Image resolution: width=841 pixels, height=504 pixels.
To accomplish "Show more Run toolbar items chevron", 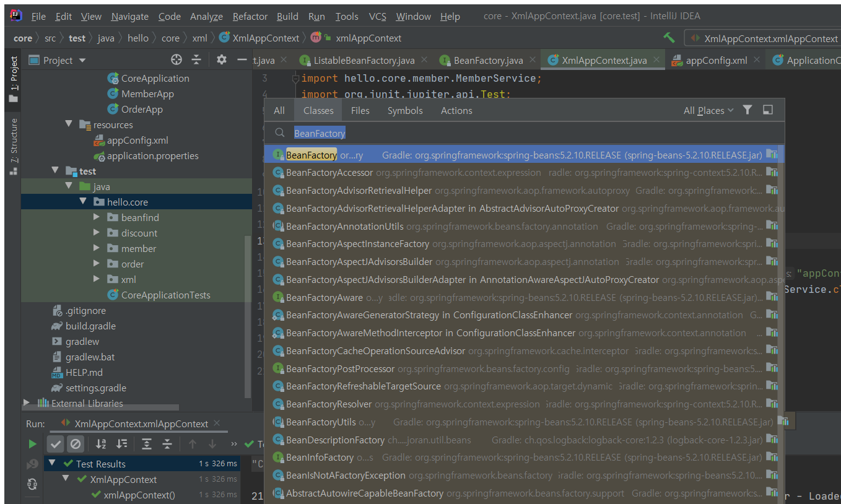I will coord(233,444).
